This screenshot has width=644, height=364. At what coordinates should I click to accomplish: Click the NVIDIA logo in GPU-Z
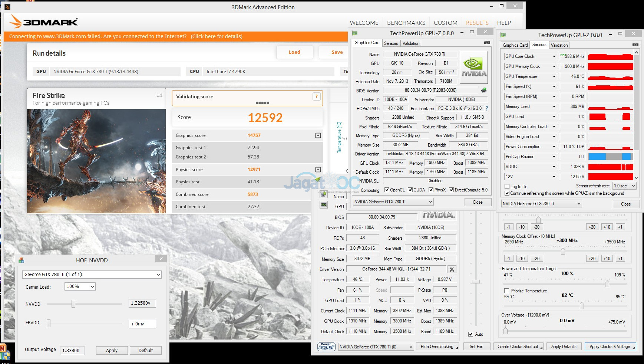[473, 67]
